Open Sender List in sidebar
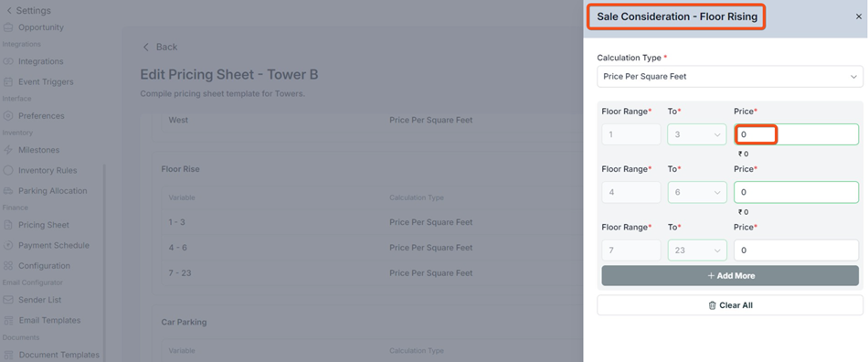Viewport: 868px width, 362px height. (x=40, y=300)
